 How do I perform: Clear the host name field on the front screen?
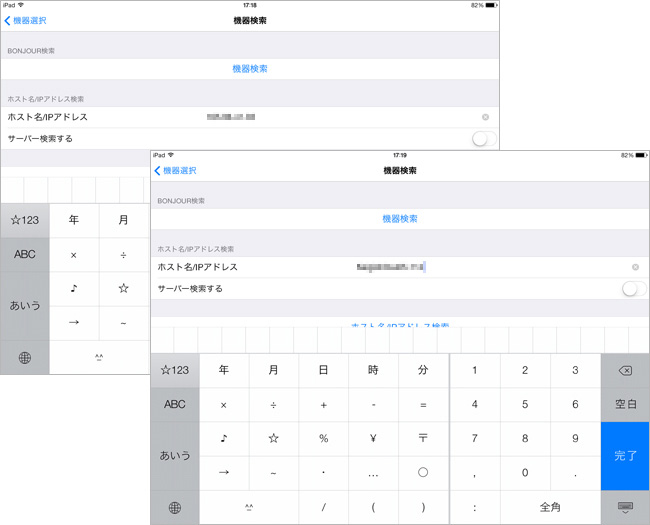[635, 267]
